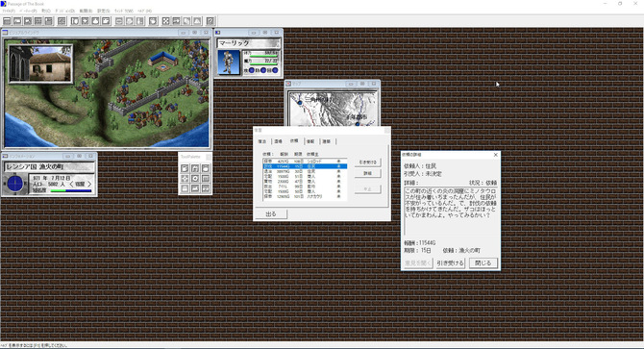The width and height of the screenshot is (644, 349).
Task: Click the 出る button to leave
Action: pos(271,213)
